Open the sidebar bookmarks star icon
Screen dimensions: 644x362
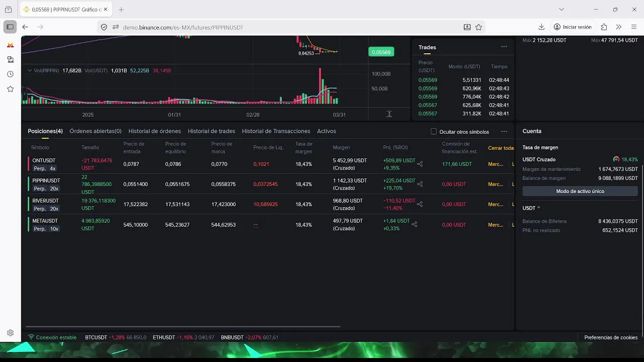pyautogui.click(x=10, y=89)
